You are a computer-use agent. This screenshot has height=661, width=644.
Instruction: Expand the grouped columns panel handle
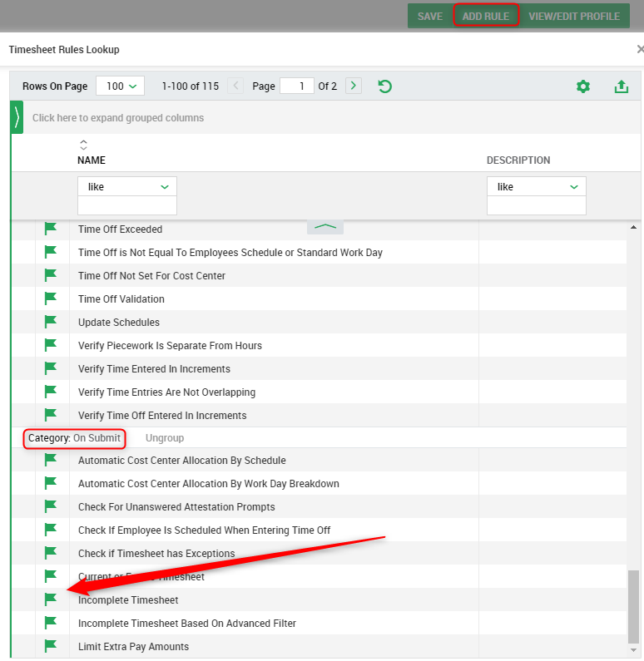click(17, 117)
